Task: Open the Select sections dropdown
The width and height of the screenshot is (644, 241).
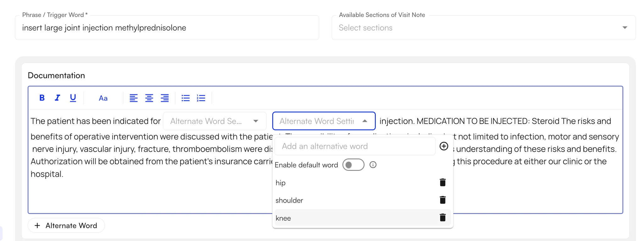Action: pyautogui.click(x=484, y=28)
